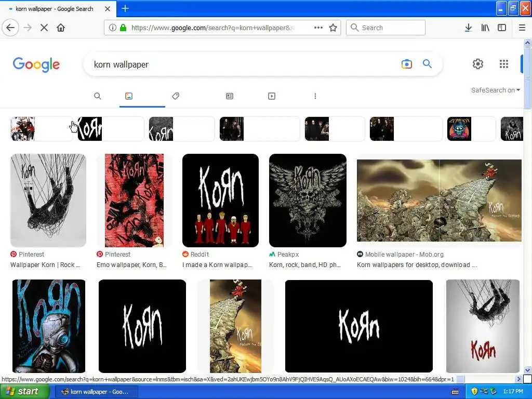The image size is (532, 399).
Task: Open the wide black Korn logo image
Action: (359, 326)
